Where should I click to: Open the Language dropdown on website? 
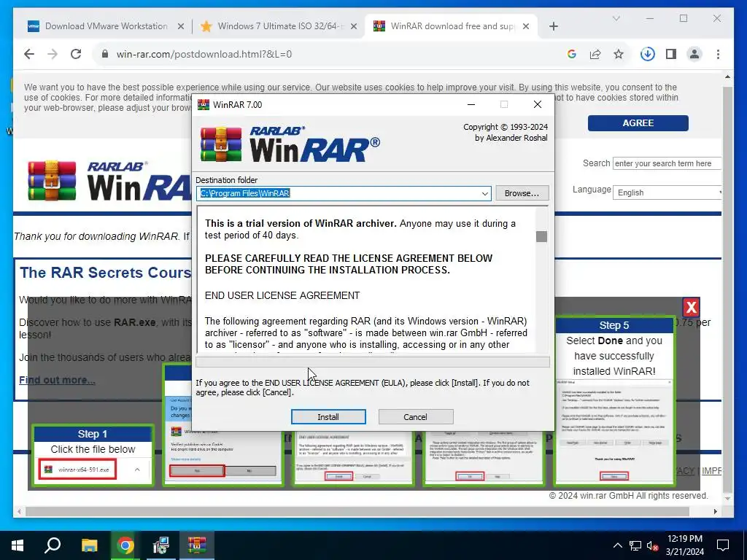point(667,192)
